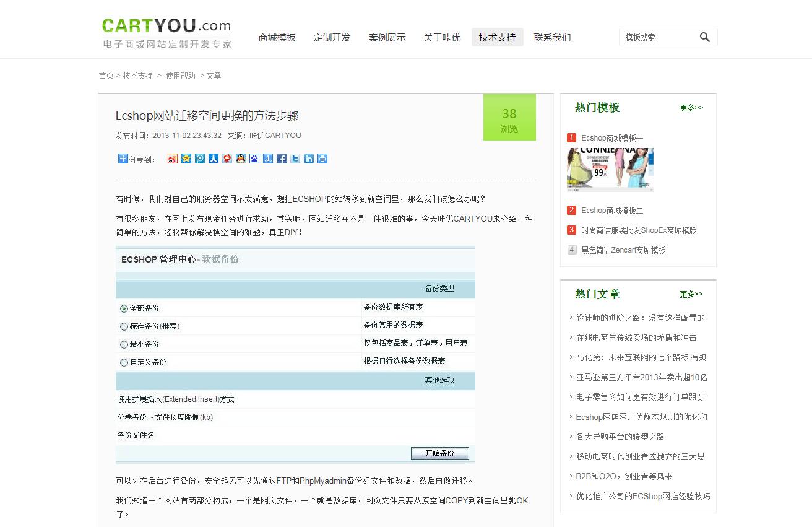Open article B2B和O2O，创业者等风来
This screenshot has width=812, height=527.
(x=624, y=476)
